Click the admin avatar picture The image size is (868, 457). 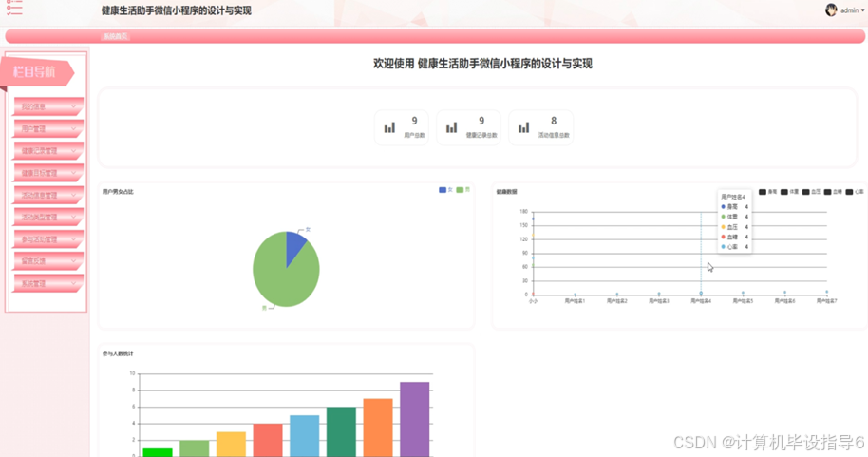(x=831, y=10)
